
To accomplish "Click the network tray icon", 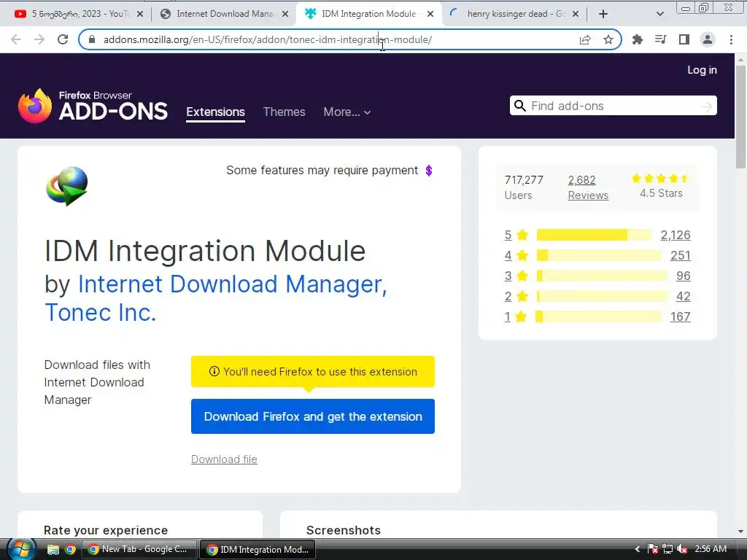I will (667, 549).
